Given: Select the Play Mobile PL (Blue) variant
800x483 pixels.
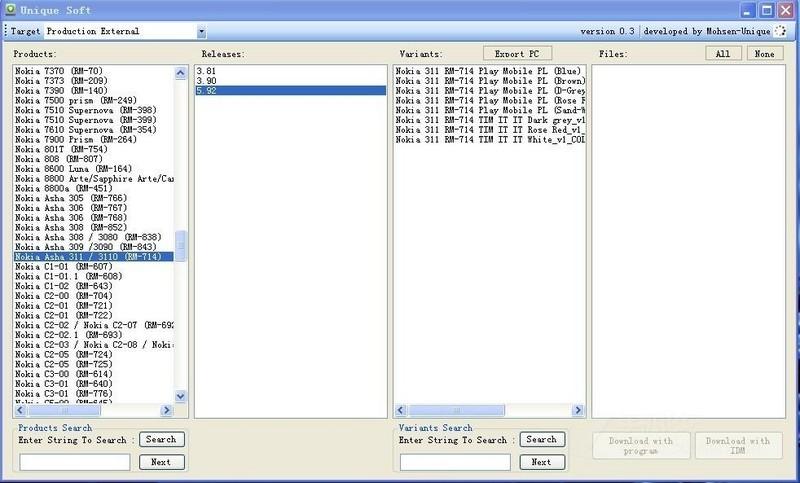Looking at the screenshot, I should pyautogui.click(x=488, y=71).
